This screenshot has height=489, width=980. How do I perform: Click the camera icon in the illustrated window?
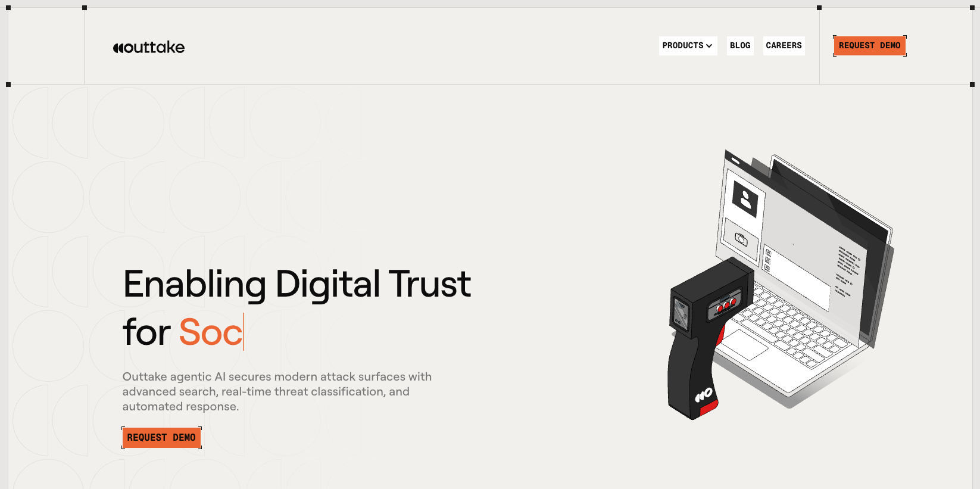[741, 239]
